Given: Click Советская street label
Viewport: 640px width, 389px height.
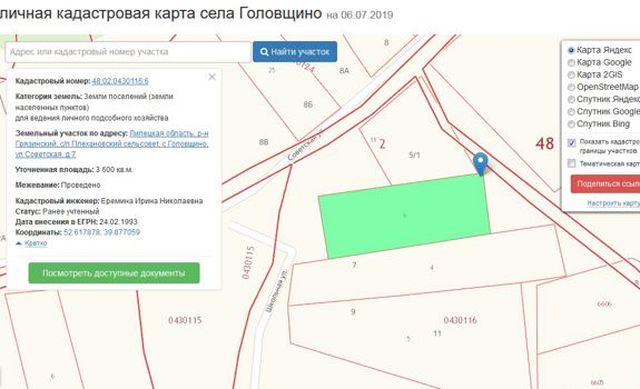Looking at the screenshot, I should pyautogui.click(x=304, y=145).
